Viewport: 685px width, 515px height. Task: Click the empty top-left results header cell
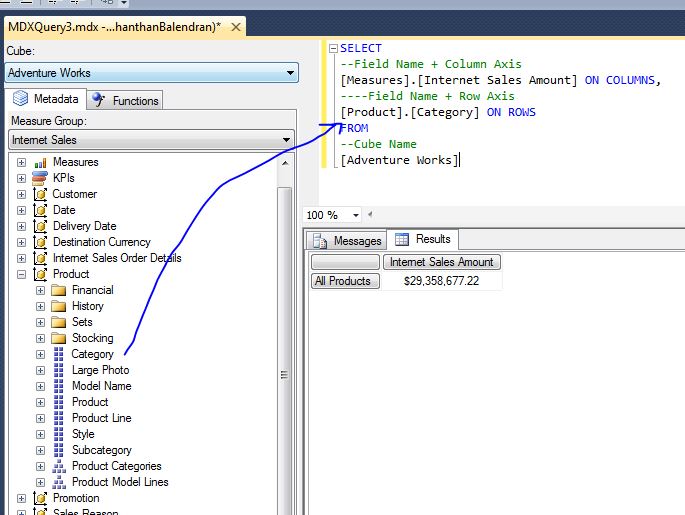click(x=345, y=262)
